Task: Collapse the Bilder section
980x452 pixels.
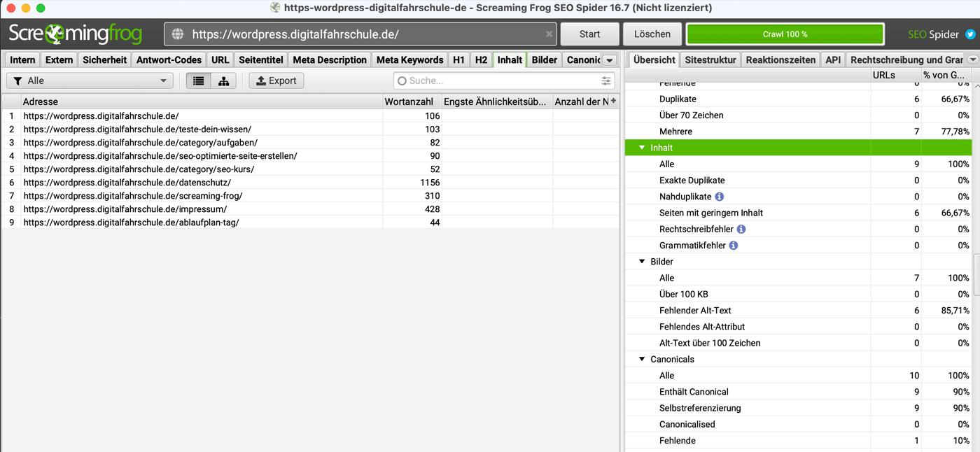Action: 642,262
